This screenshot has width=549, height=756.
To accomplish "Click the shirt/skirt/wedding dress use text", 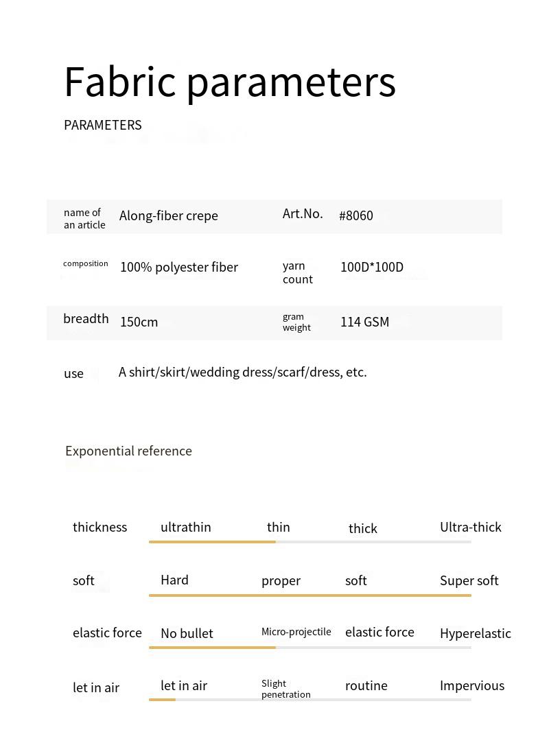I will [243, 372].
